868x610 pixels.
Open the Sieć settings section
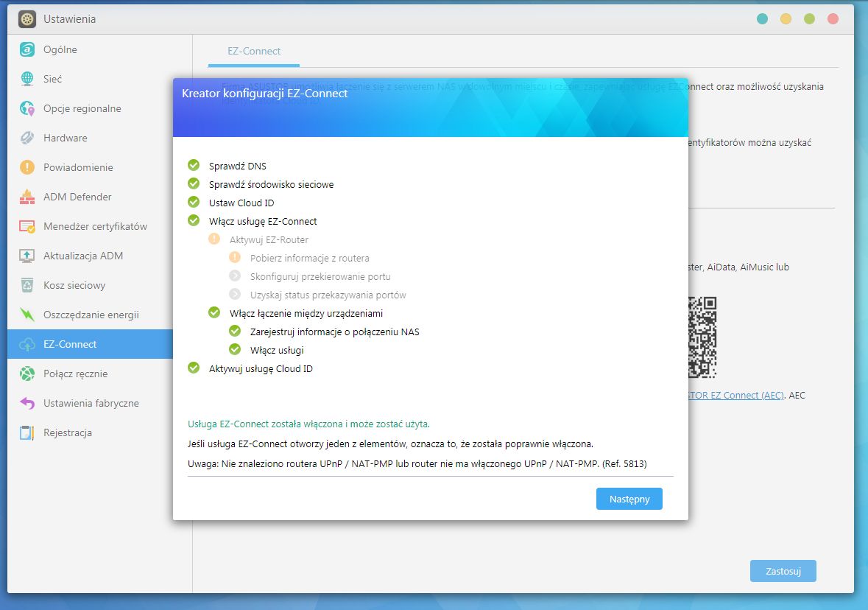pos(90,79)
